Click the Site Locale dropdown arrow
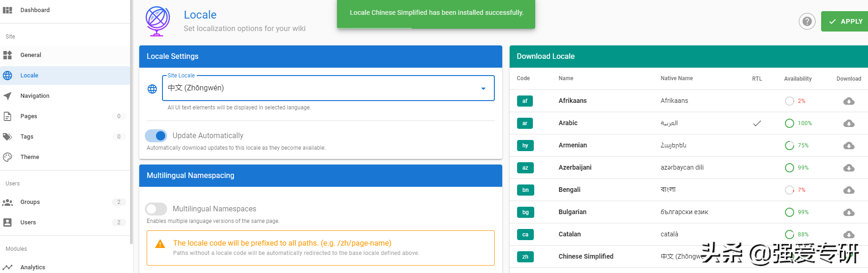This screenshot has width=868, height=273. pos(483,89)
